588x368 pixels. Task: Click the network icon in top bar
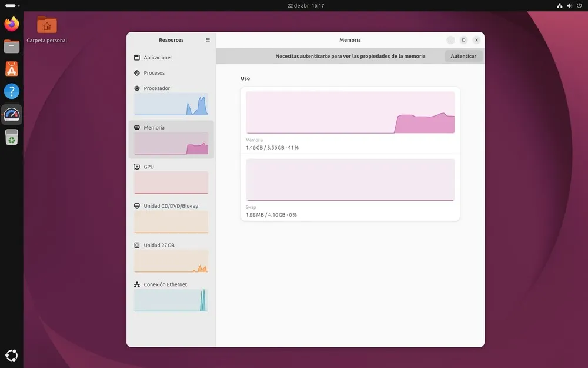click(x=560, y=6)
